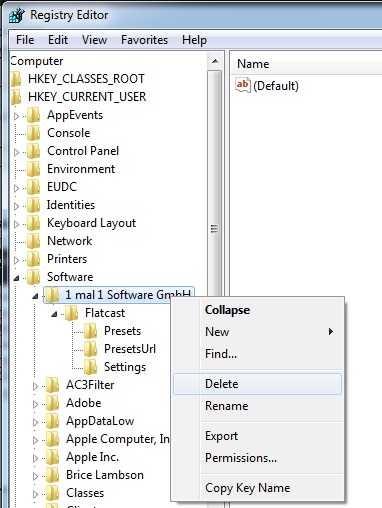Expand the Brice Lambson key

pos(35,476)
